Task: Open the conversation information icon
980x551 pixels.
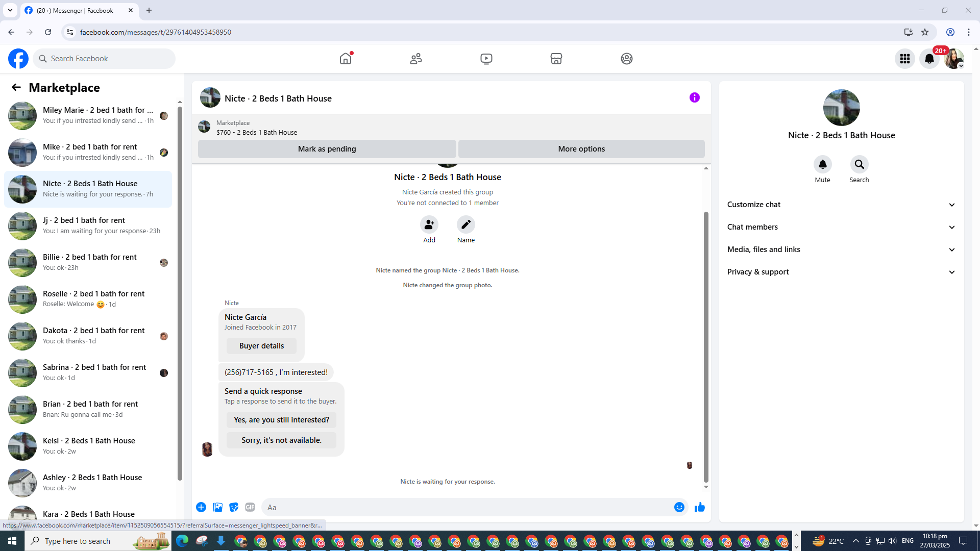Action: (695, 97)
